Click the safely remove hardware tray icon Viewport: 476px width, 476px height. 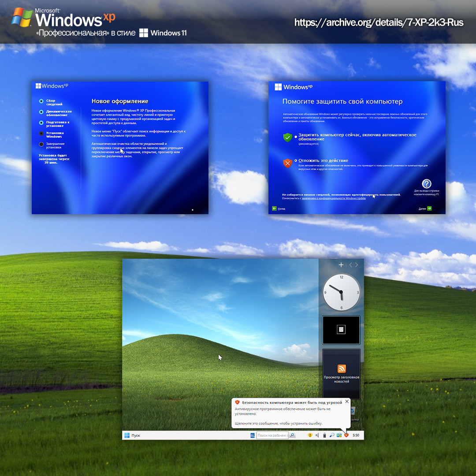coord(324,435)
